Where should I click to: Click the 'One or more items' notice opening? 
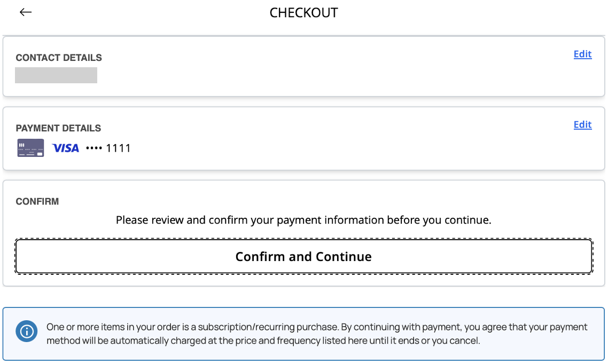tap(80, 327)
